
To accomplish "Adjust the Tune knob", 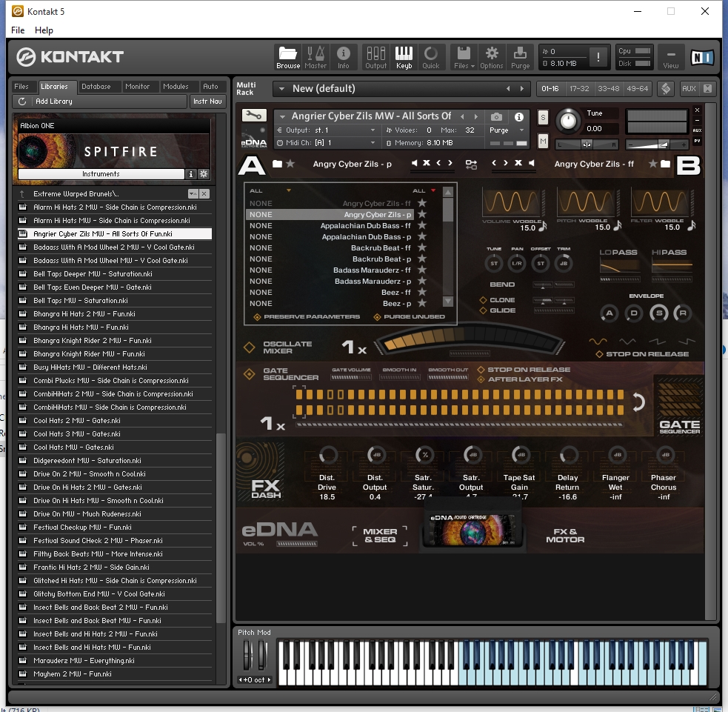I will 568,122.
